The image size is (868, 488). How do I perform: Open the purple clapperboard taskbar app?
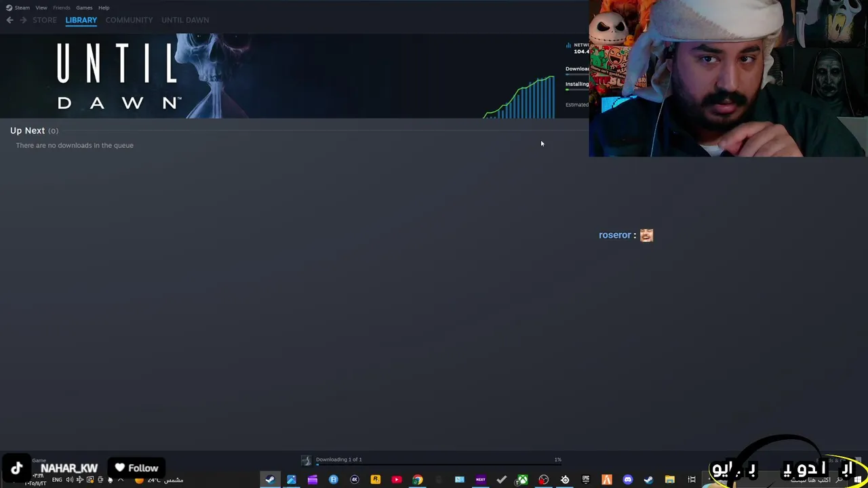pyautogui.click(x=313, y=480)
